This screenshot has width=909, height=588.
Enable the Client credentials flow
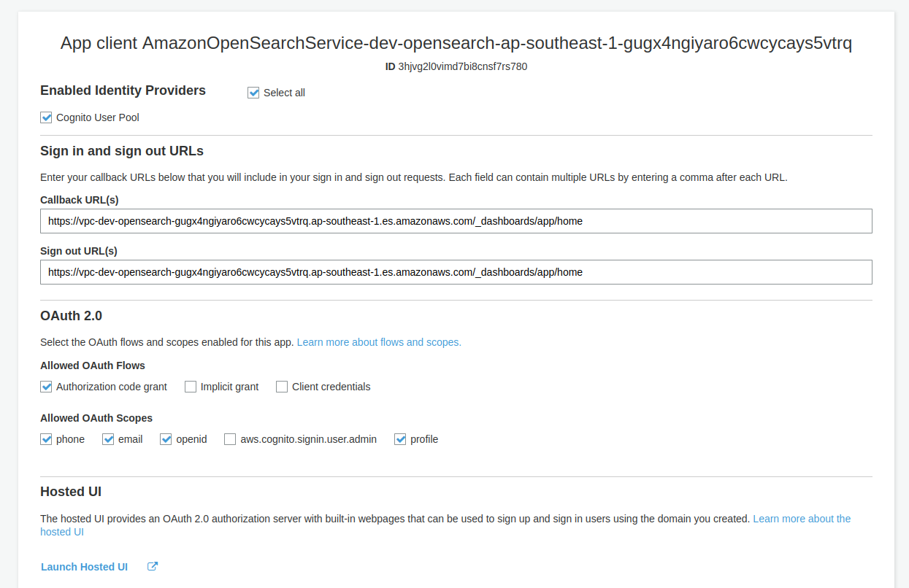point(282,387)
